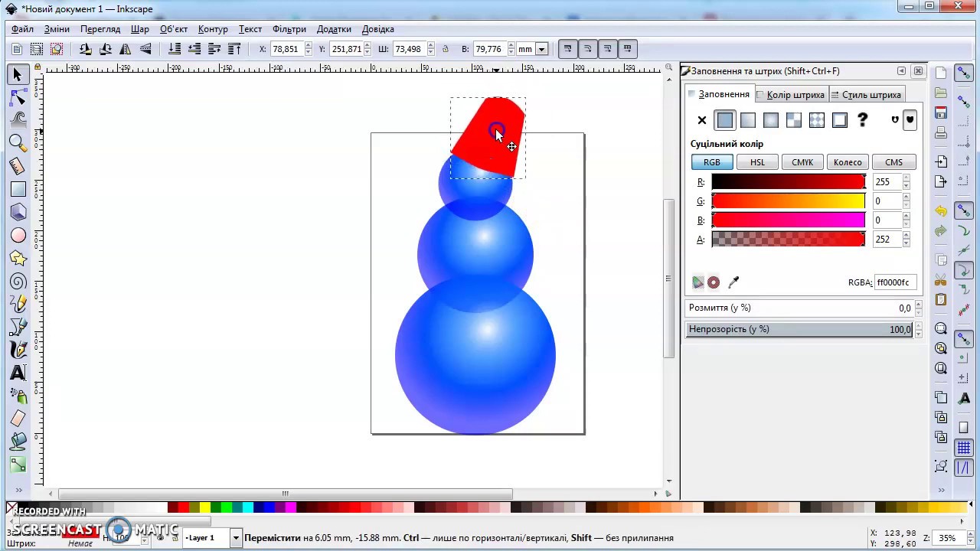Select the RGB color mode button
This screenshot has width=980, height=551.
[x=712, y=162]
